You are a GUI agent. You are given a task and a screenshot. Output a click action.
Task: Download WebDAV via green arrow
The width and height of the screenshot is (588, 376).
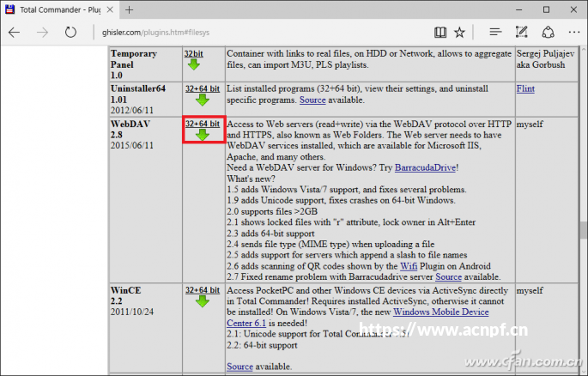coord(203,135)
